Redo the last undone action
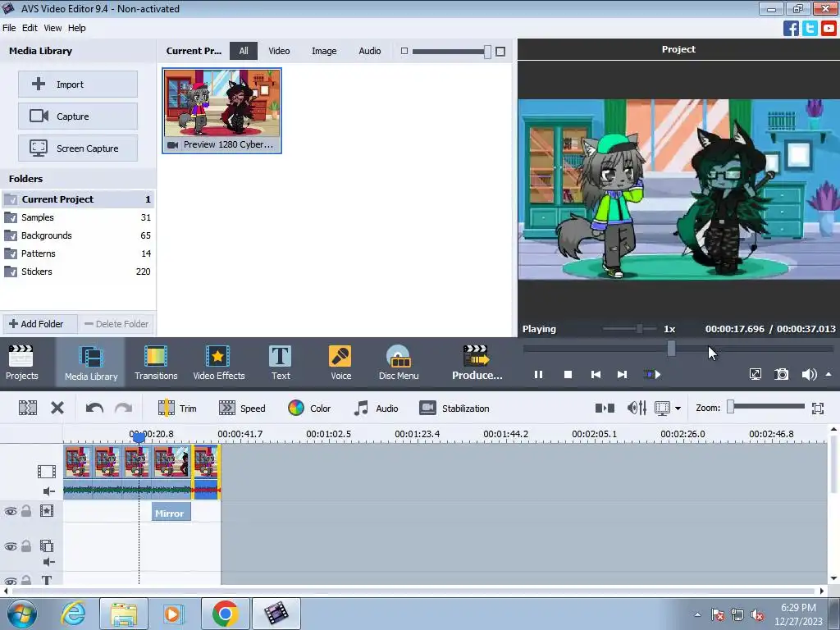The image size is (840, 630). click(x=123, y=409)
